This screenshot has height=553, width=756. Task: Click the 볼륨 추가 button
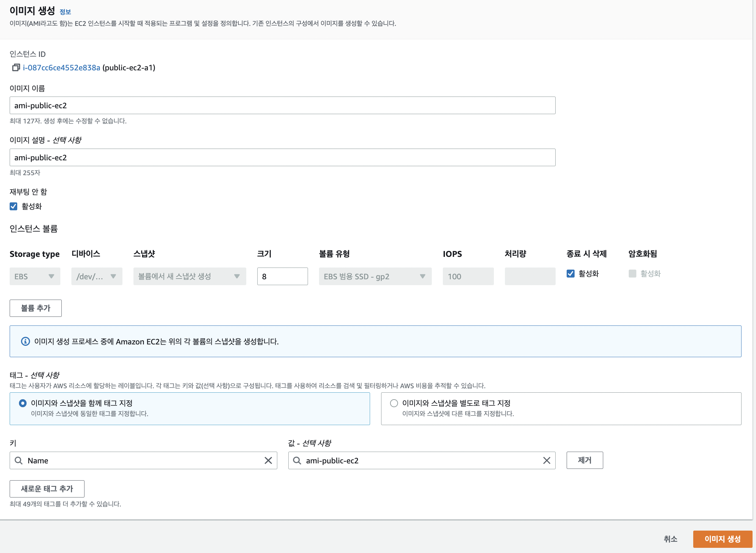(36, 308)
